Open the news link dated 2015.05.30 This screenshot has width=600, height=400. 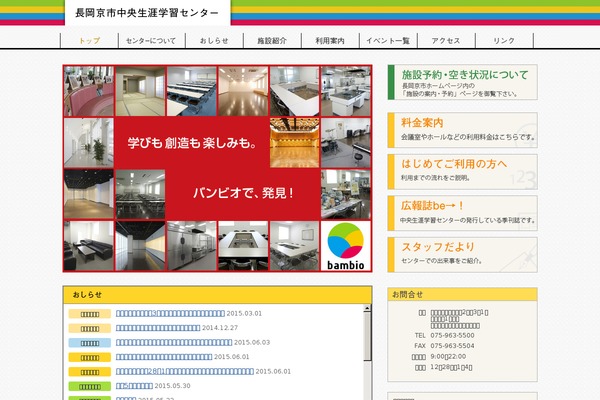pos(134,386)
